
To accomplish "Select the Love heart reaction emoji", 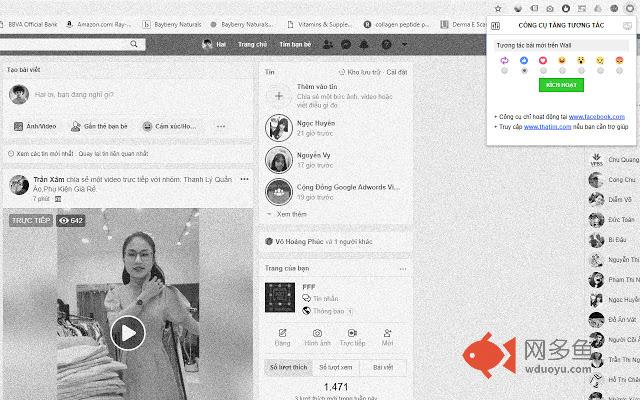I will point(543,60).
